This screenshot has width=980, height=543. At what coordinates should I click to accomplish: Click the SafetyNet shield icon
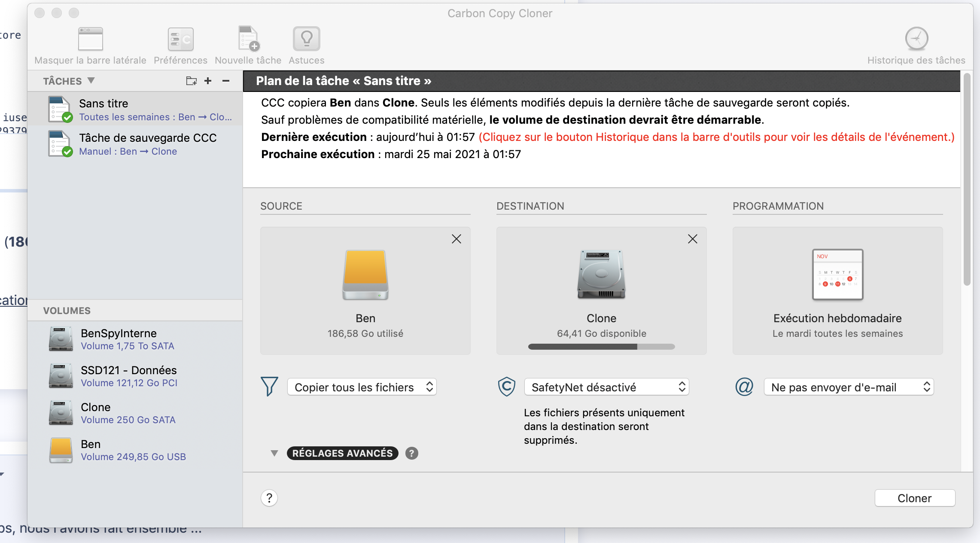click(507, 387)
